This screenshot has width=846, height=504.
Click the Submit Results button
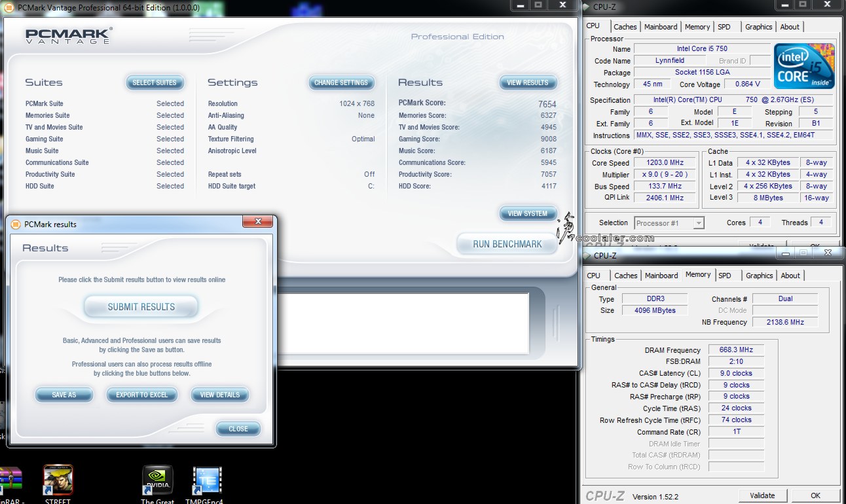[141, 306]
